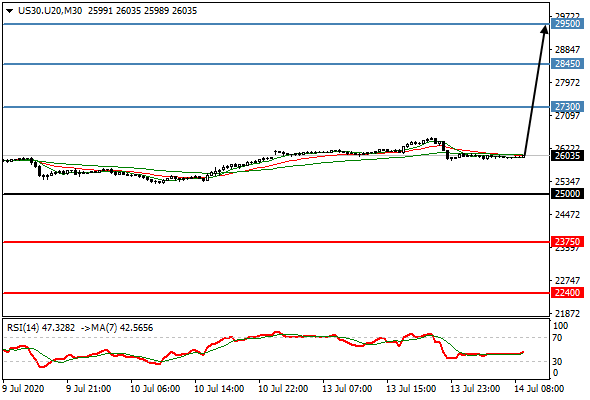Click the 27300 price level label

coord(567,106)
